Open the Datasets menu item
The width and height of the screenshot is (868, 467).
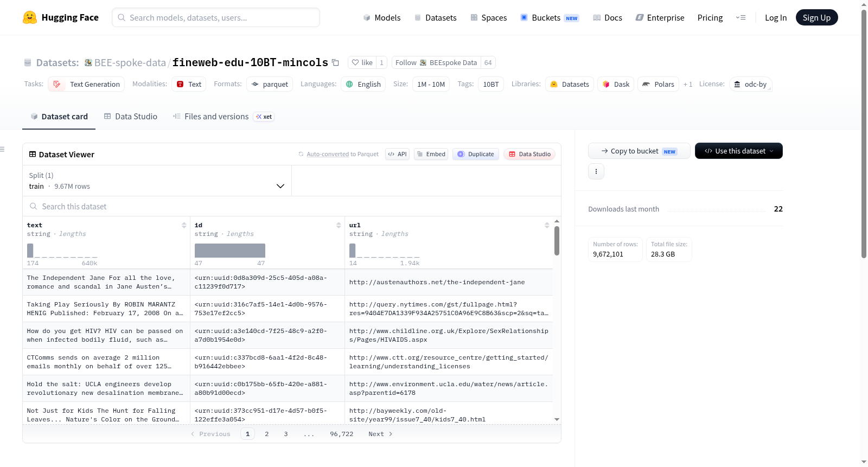(x=435, y=18)
